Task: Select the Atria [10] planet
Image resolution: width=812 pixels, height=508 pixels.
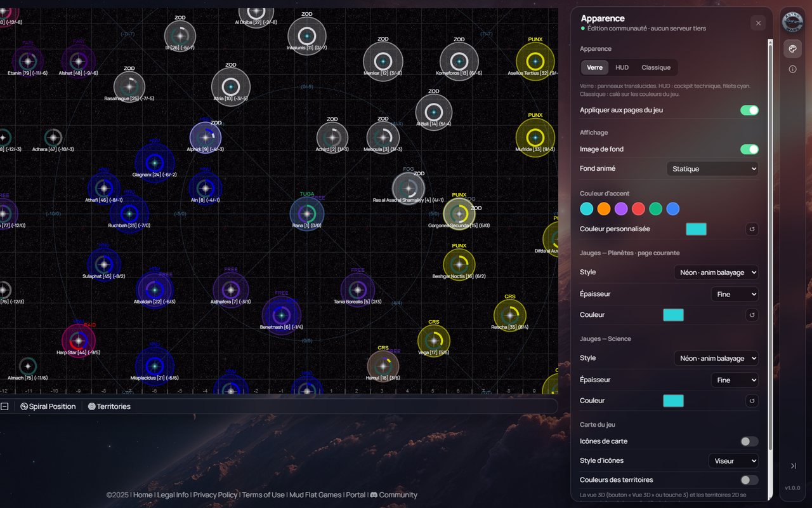Action: coord(231,87)
